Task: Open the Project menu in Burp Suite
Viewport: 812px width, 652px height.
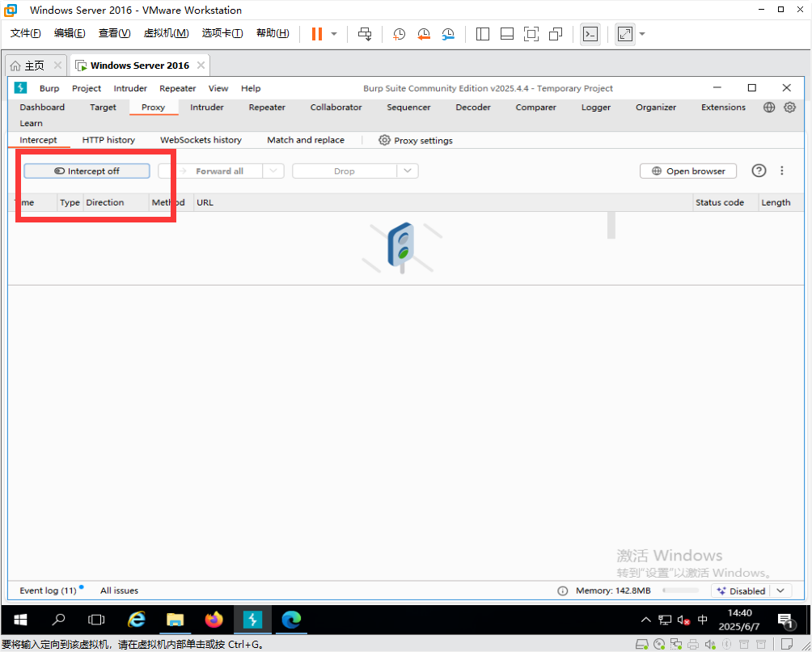Action: [x=87, y=88]
